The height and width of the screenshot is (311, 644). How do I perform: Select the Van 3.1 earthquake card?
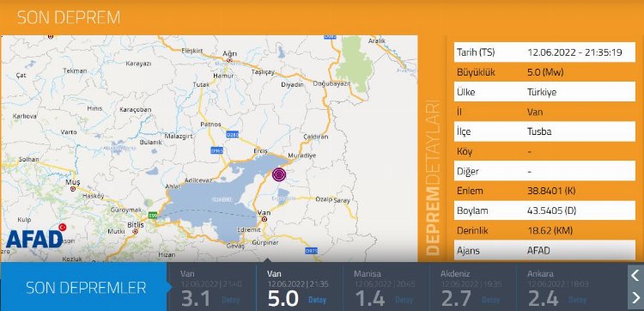[213, 287]
